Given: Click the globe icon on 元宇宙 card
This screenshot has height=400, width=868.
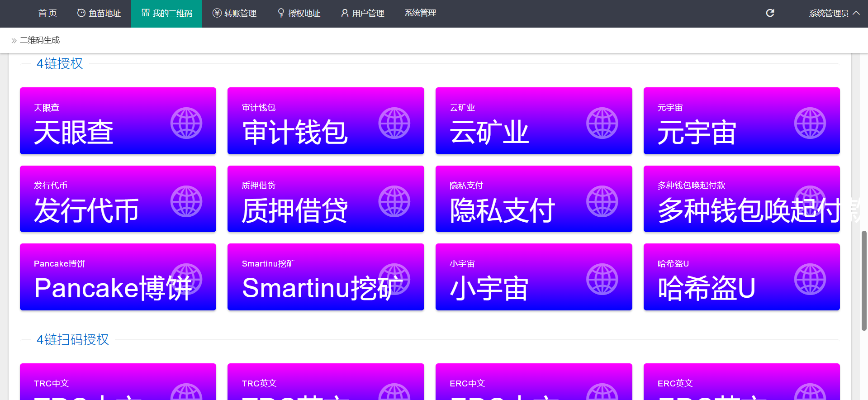Looking at the screenshot, I should (x=810, y=123).
